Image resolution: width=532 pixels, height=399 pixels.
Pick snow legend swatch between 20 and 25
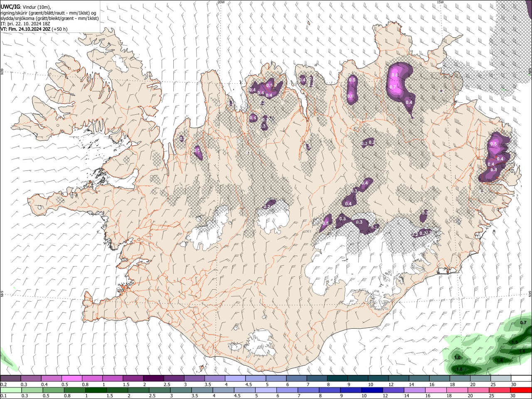pos(480,379)
